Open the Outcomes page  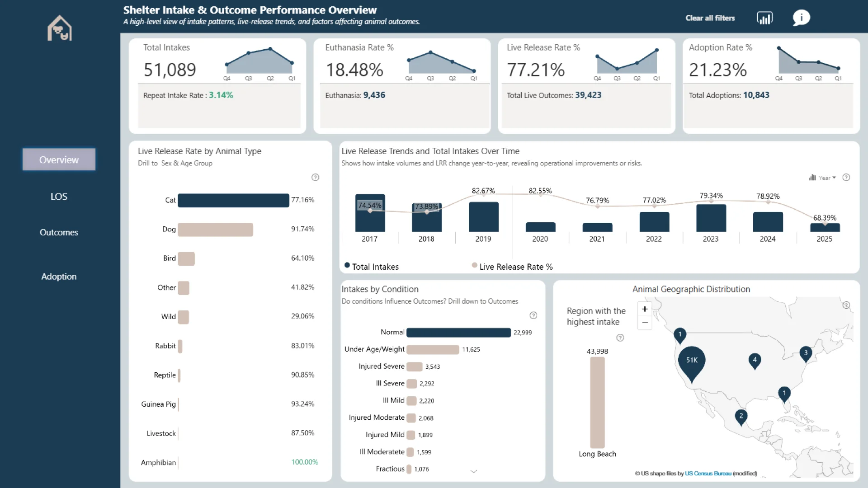[59, 232]
